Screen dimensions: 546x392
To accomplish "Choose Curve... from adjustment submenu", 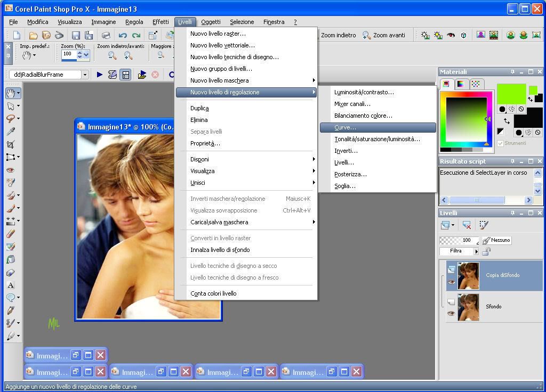I will (x=378, y=127).
